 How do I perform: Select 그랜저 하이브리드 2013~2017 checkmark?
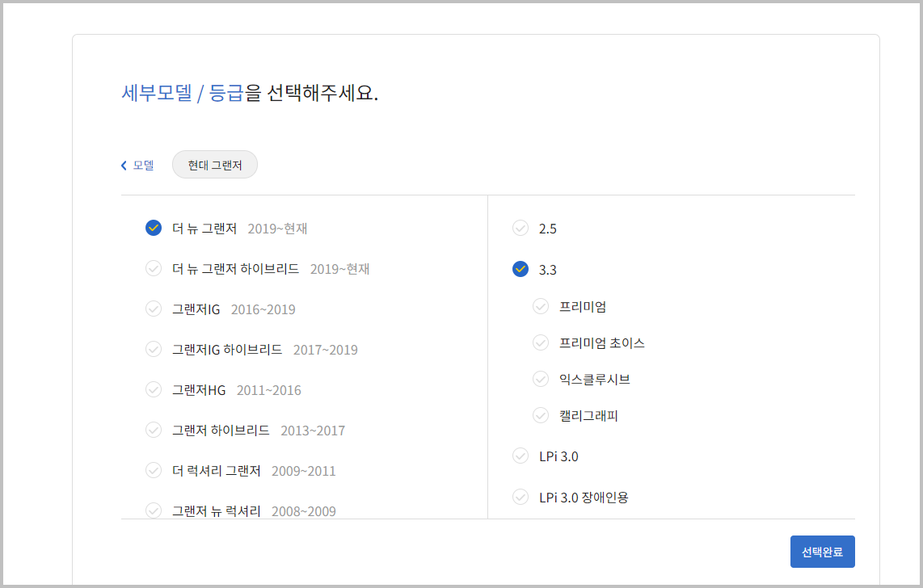point(154,430)
